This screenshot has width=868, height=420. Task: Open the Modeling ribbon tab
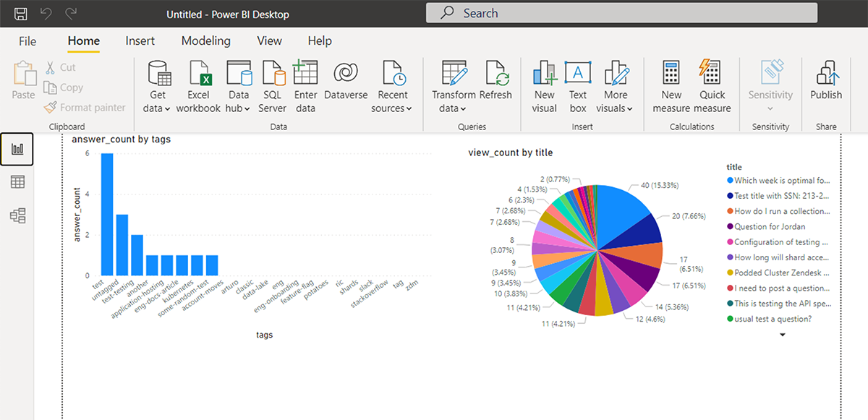(x=205, y=41)
